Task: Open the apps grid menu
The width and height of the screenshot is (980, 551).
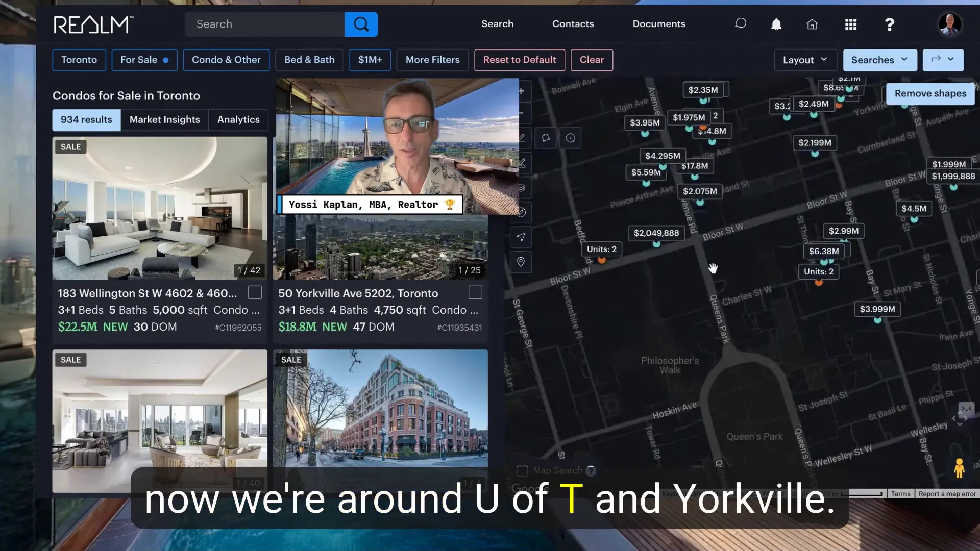Action: tap(851, 24)
